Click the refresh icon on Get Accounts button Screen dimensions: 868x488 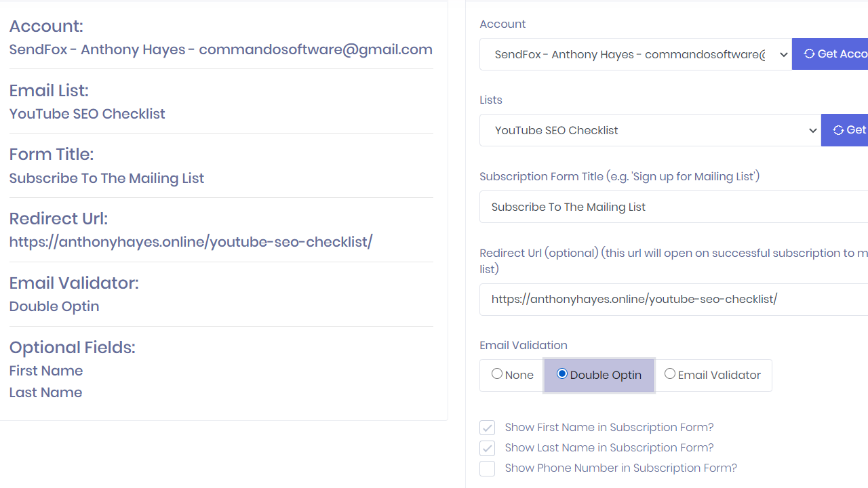pos(809,54)
